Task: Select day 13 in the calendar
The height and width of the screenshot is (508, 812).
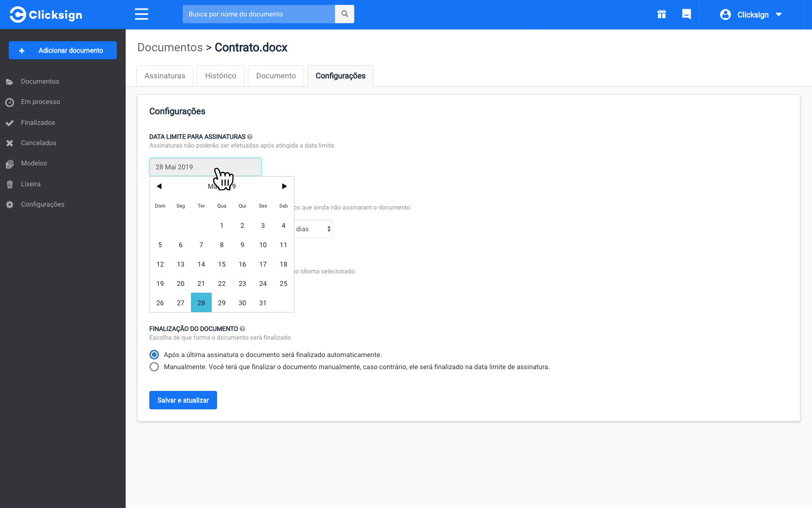Action: click(x=181, y=264)
